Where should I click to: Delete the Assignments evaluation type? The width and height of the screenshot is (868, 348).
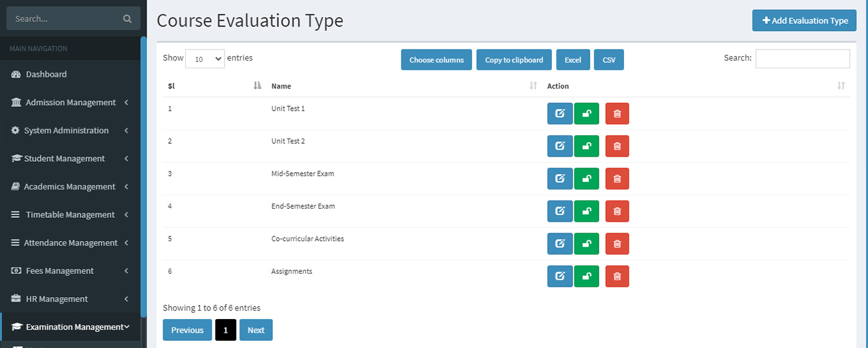pyautogui.click(x=617, y=276)
